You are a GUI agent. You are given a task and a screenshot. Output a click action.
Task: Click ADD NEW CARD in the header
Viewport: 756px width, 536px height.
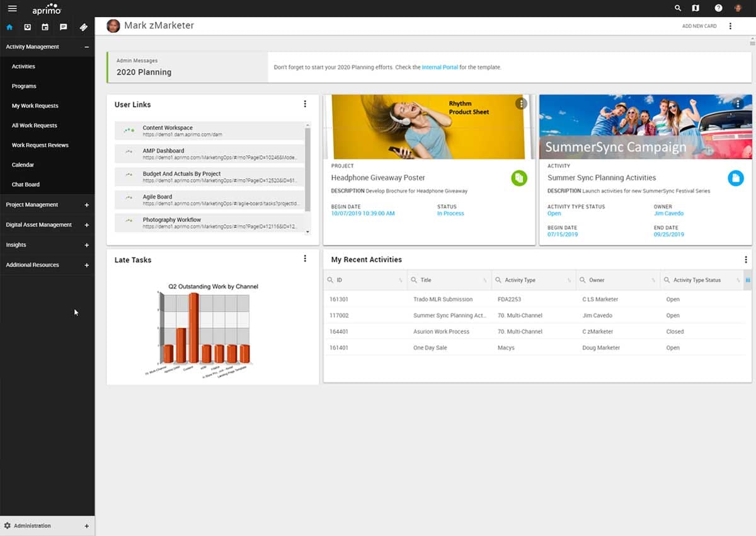tap(699, 26)
